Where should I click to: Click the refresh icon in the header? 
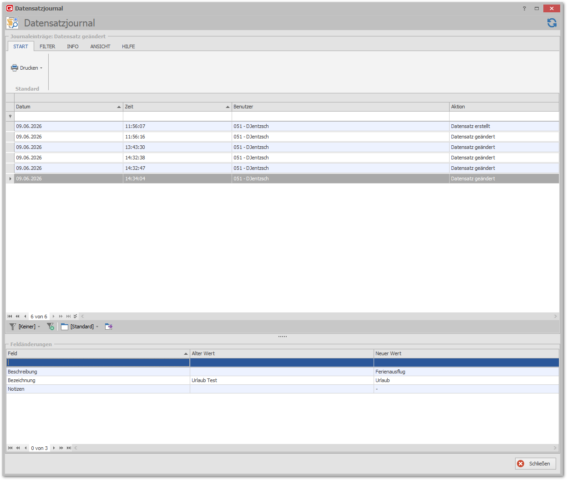coord(551,23)
